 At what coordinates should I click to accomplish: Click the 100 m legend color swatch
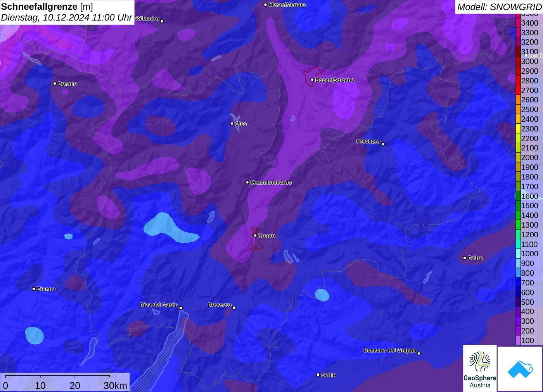(518, 340)
